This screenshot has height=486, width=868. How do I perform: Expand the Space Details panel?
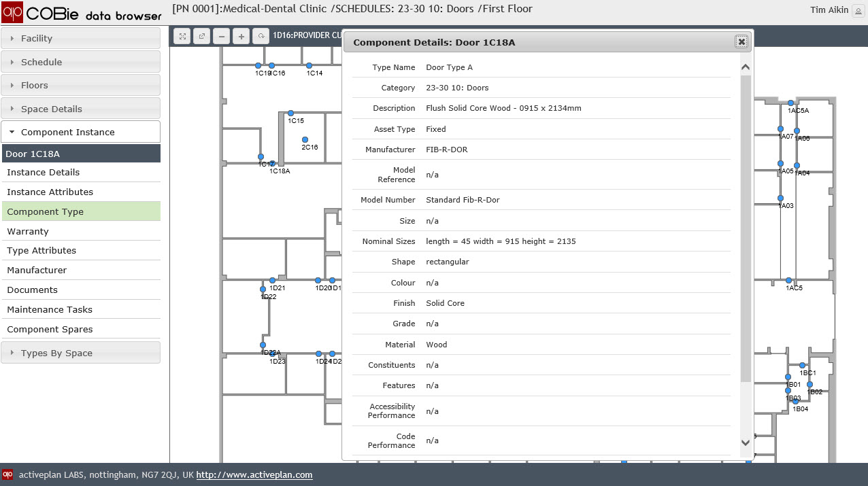coord(81,109)
